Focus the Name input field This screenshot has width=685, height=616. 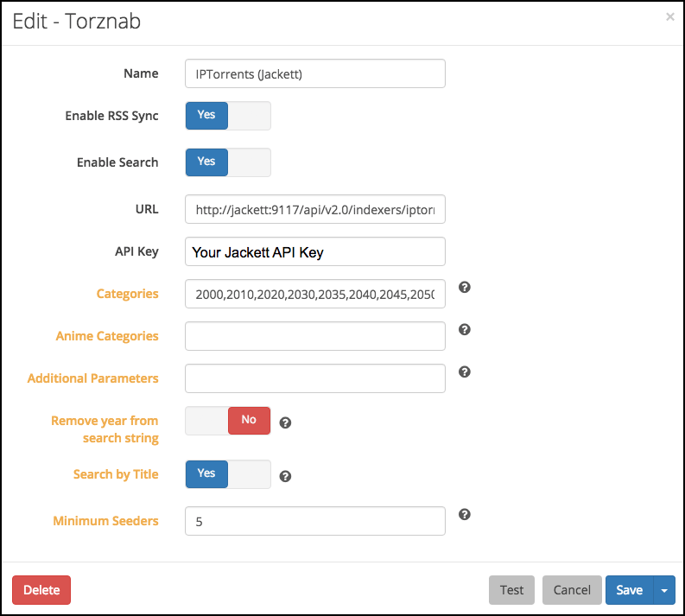pyautogui.click(x=314, y=74)
